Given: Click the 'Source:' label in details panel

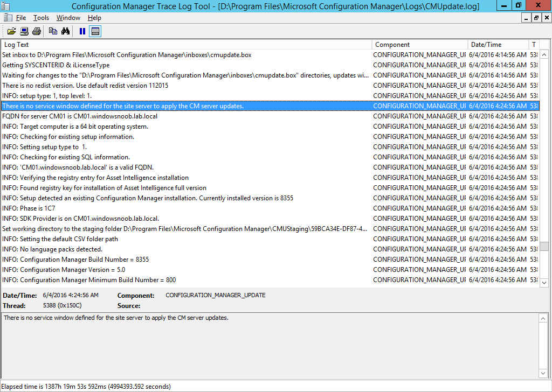Looking at the screenshot, I should [129, 306].
